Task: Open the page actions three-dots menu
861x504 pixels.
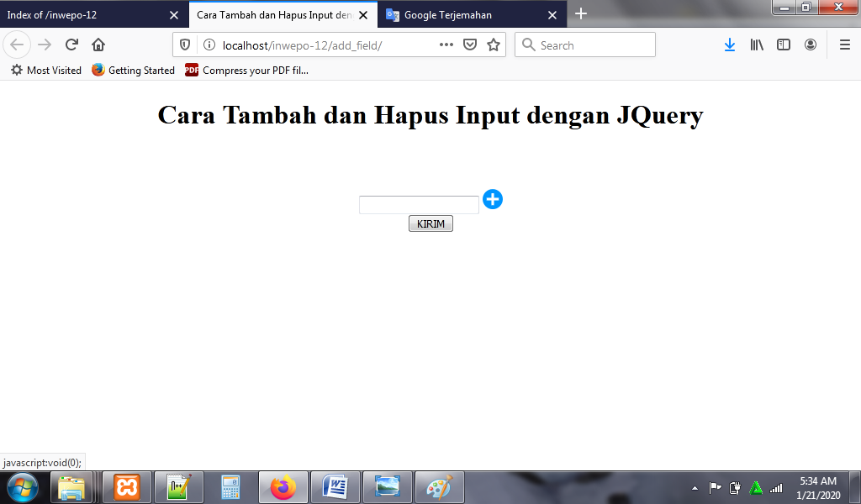Action: tap(446, 45)
